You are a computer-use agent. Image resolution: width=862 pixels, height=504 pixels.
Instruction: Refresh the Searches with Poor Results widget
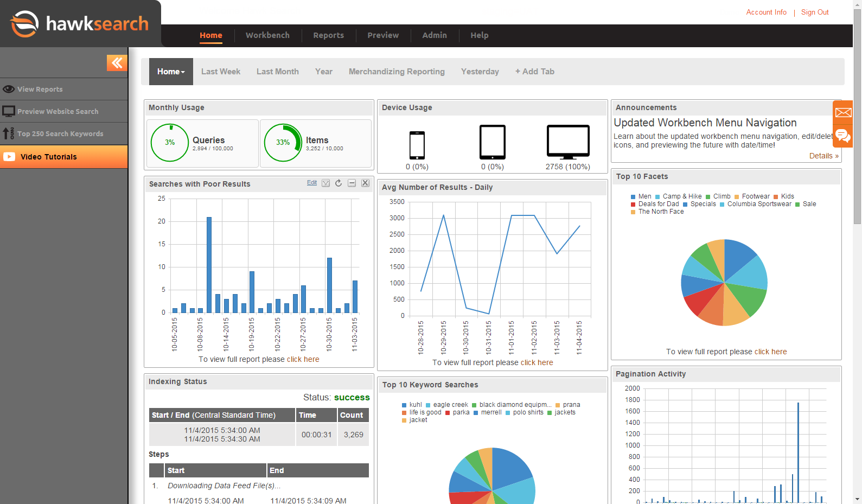click(x=339, y=183)
